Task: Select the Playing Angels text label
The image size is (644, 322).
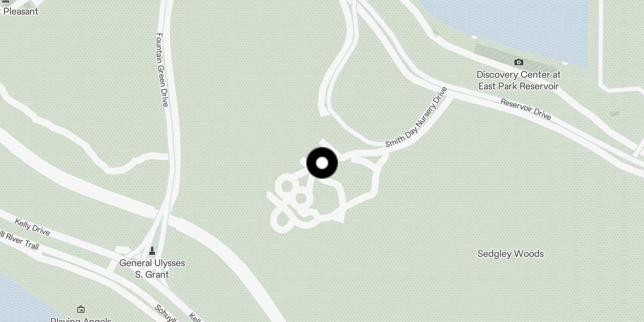Action: tap(80, 320)
